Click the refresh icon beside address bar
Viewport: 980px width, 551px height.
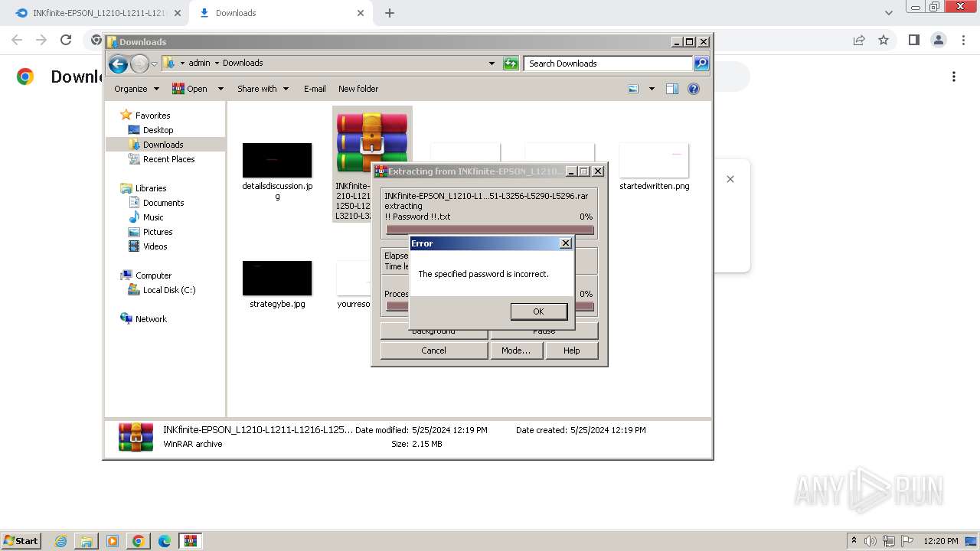pos(511,64)
